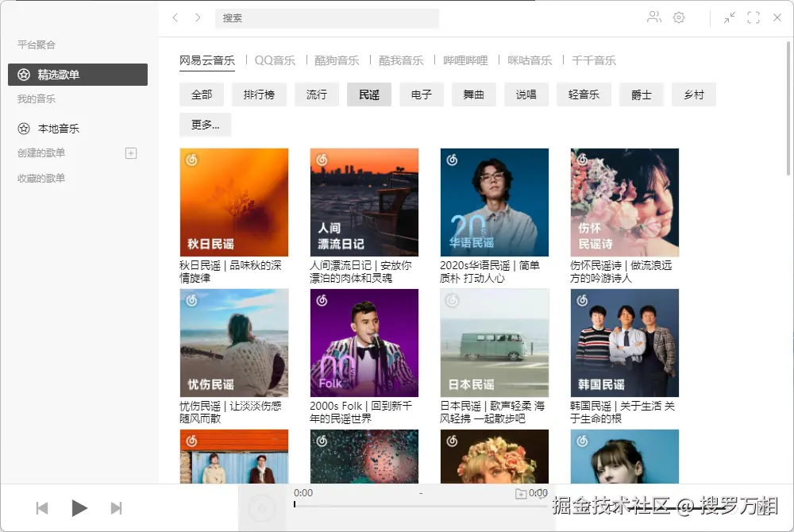Switch to the QQ音乐 tab

(x=275, y=60)
